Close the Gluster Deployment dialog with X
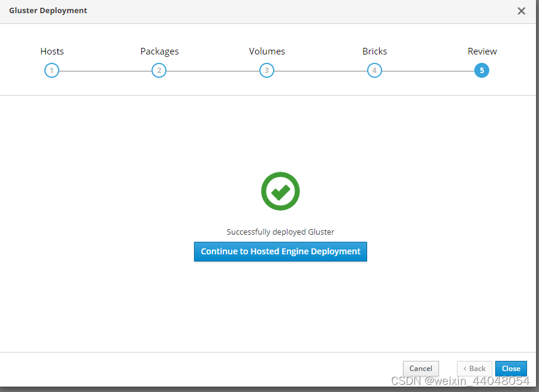539x392 pixels. (x=521, y=11)
